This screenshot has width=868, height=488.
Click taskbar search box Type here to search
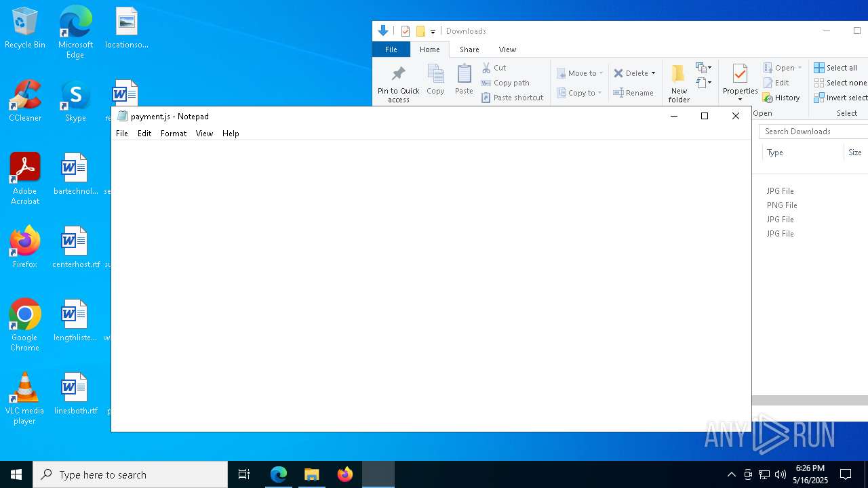tap(130, 474)
